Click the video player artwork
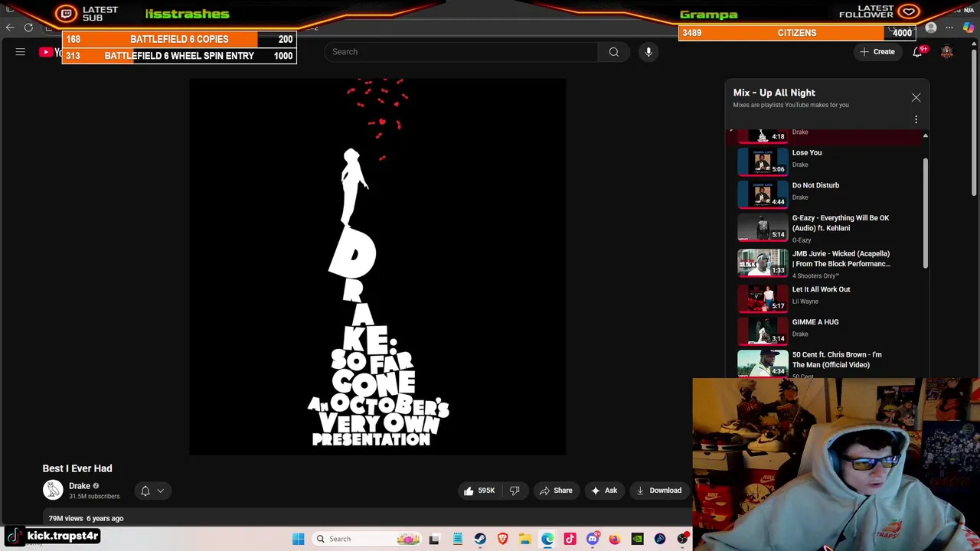 tap(377, 266)
